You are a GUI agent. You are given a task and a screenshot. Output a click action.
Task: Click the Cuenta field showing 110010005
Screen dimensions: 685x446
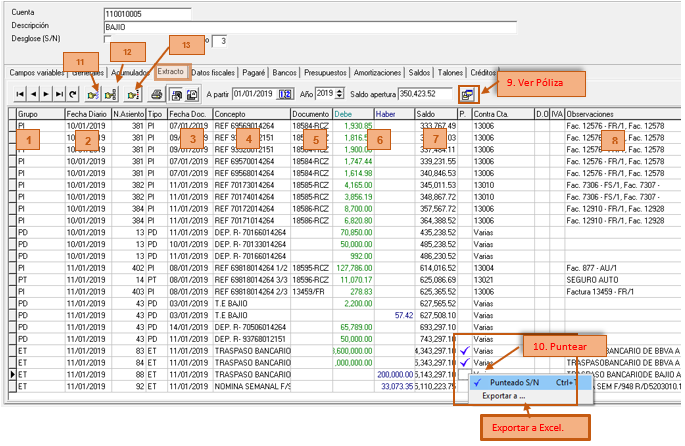tap(148, 14)
